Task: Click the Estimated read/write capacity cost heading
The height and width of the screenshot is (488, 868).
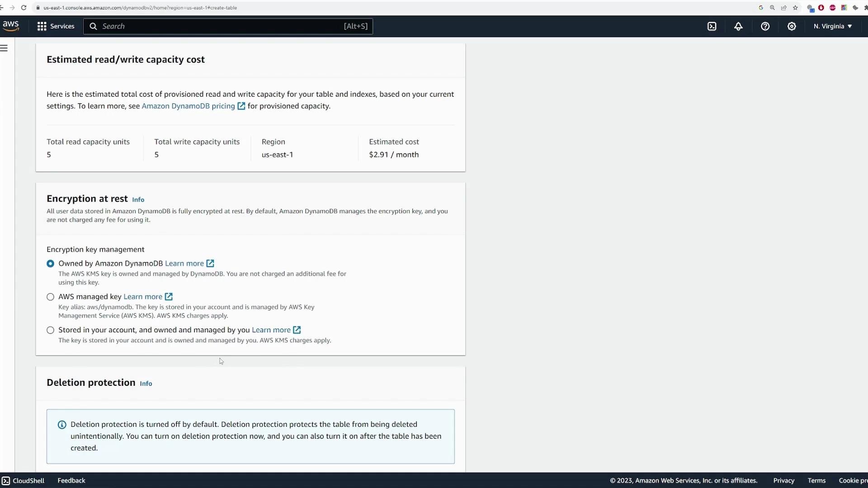Action: [126, 60]
